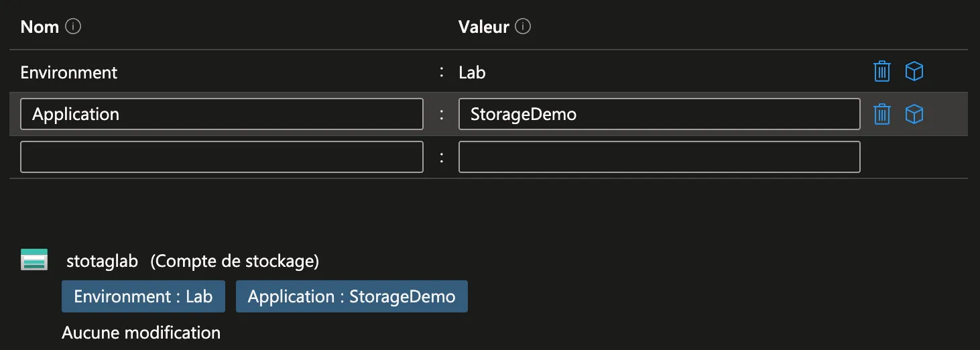Focus the empty new tag value field
This screenshot has height=350, width=980.
click(660, 157)
